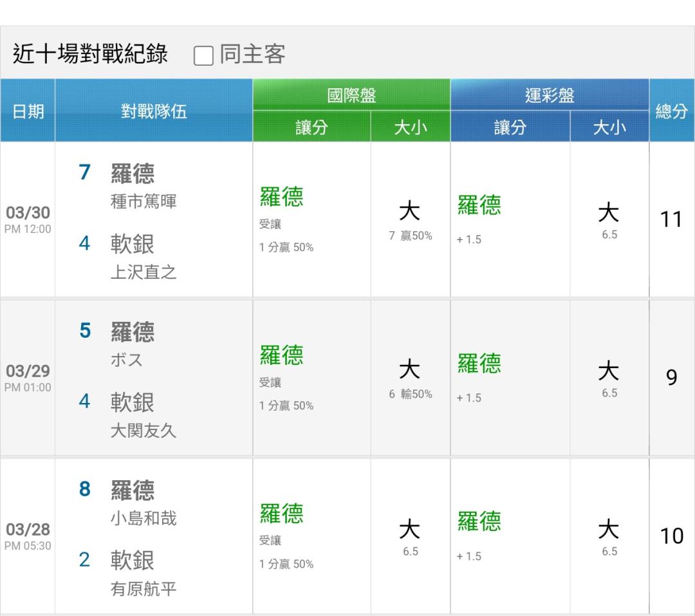The width and height of the screenshot is (695, 616).
Task: Click 讓分 header under 國際盤
Action: [x=311, y=127]
